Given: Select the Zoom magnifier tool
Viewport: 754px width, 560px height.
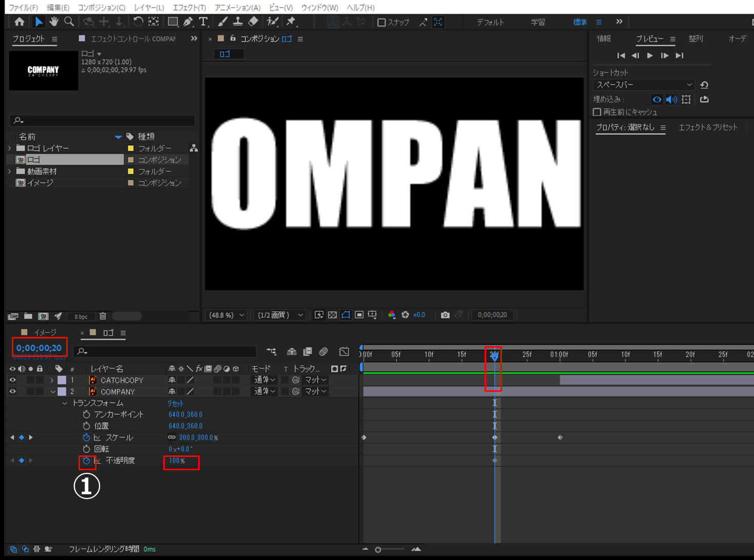Looking at the screenshot, I should [69, 22].
